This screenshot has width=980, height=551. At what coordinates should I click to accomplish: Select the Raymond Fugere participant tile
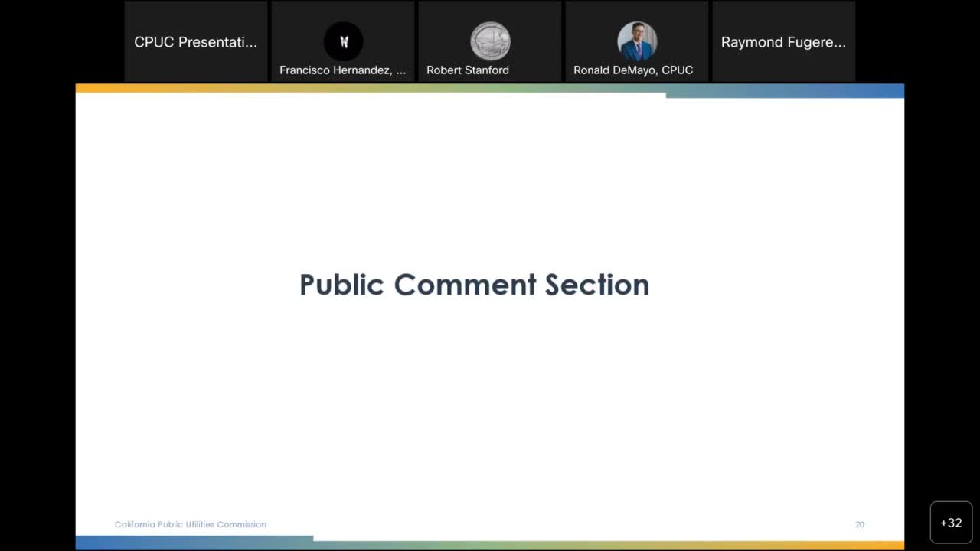(x=783, y=42)
